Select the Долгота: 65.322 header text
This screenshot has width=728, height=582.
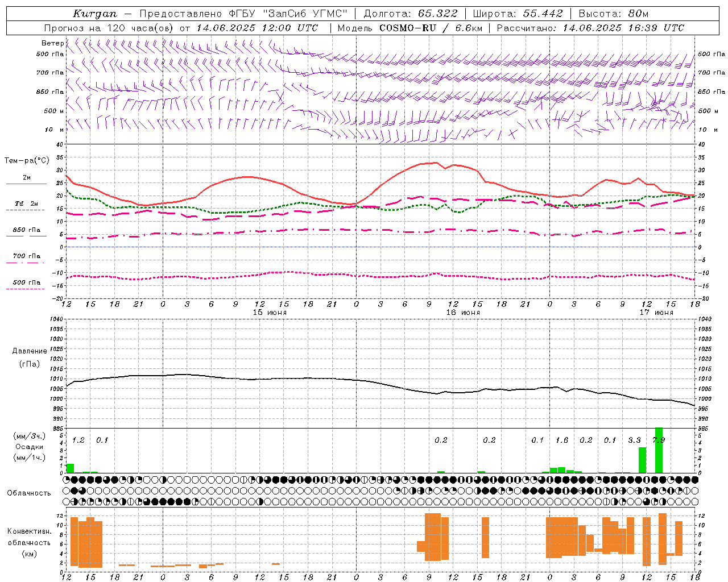(x=410, y=14)
